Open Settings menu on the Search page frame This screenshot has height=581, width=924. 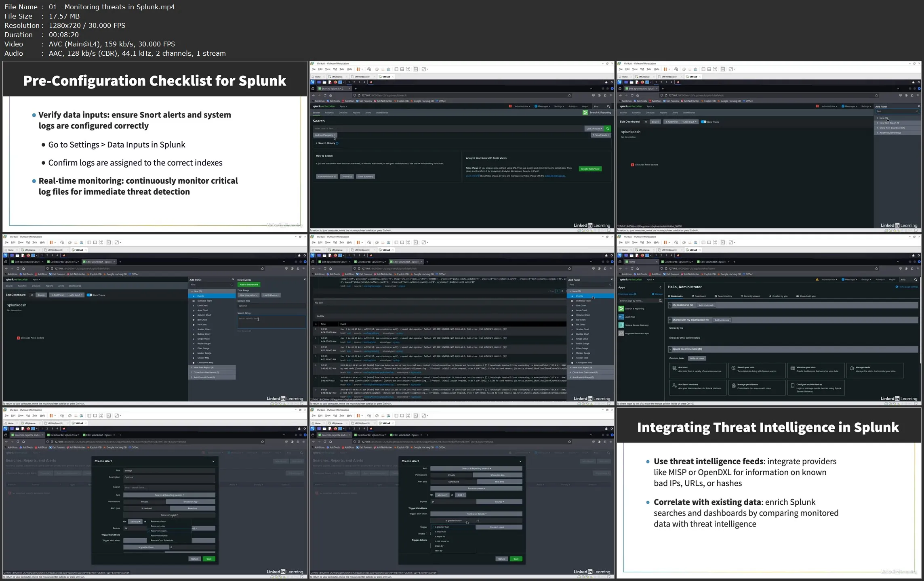559,106
